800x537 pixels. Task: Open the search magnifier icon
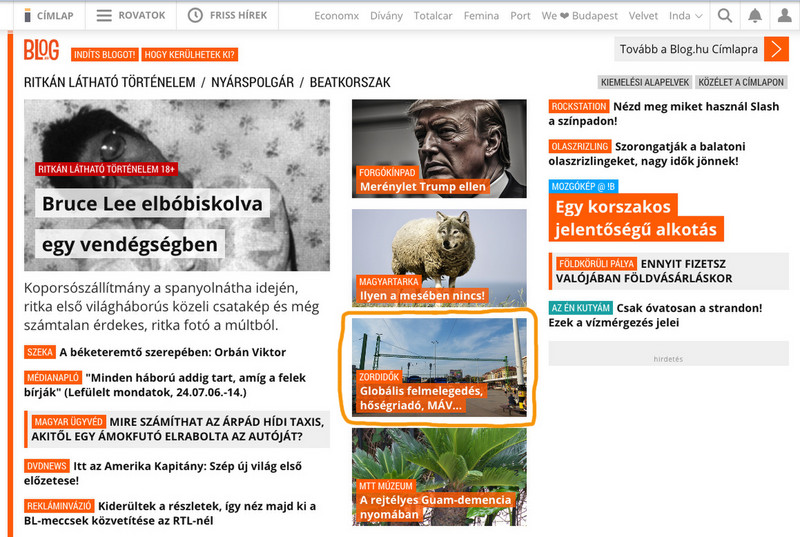tap(724, 16)
